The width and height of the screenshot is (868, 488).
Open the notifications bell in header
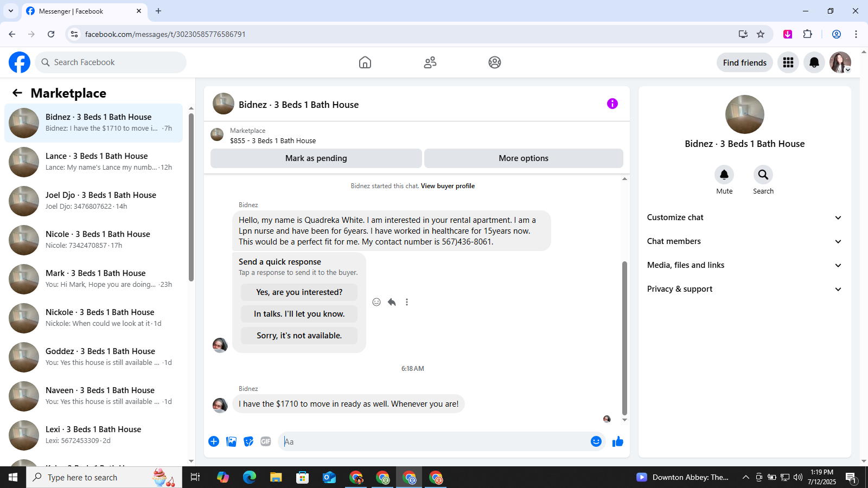pyautogui.click(x=814, y=62)
